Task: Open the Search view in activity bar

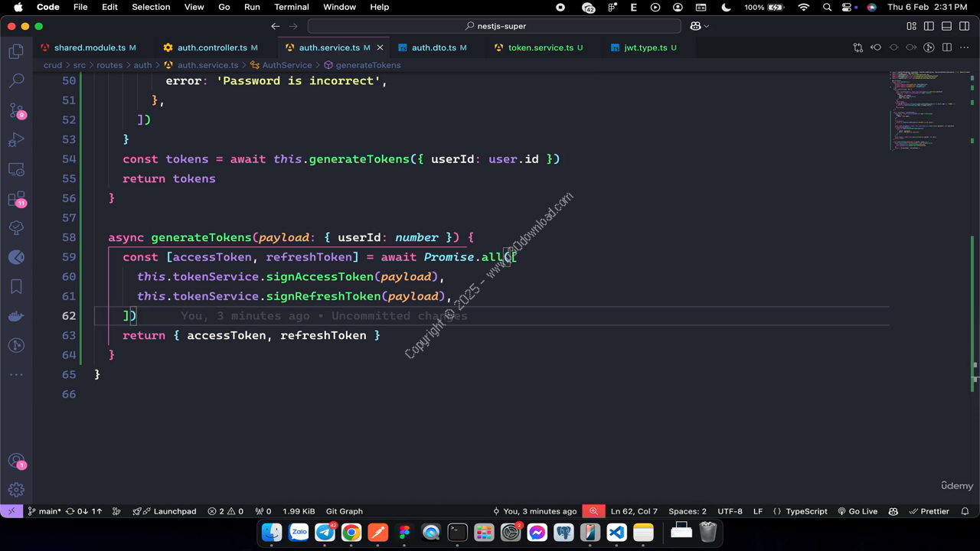Action: pos(16,80)
